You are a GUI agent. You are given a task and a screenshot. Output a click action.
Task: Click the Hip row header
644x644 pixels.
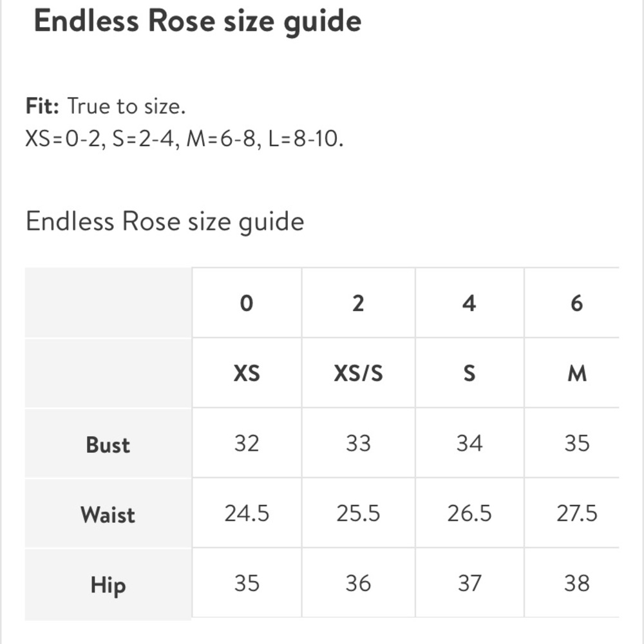[108, 584]
